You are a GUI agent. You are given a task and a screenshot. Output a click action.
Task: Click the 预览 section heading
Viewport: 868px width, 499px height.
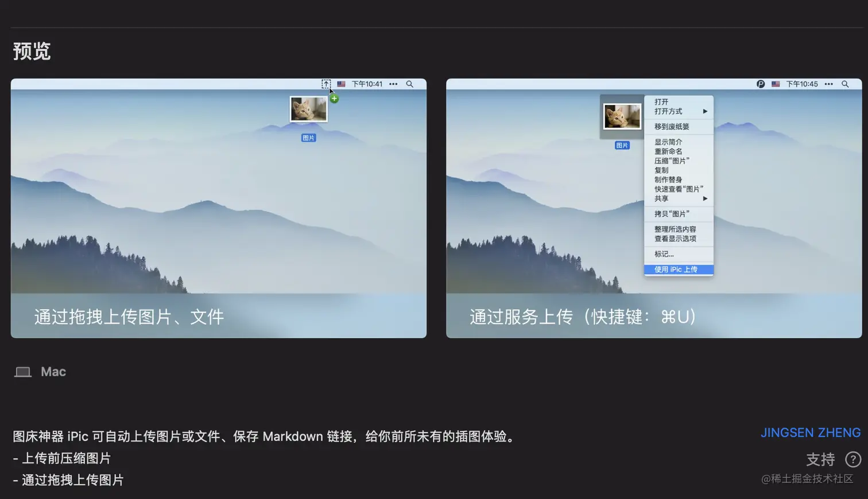[x=32, y=51]
